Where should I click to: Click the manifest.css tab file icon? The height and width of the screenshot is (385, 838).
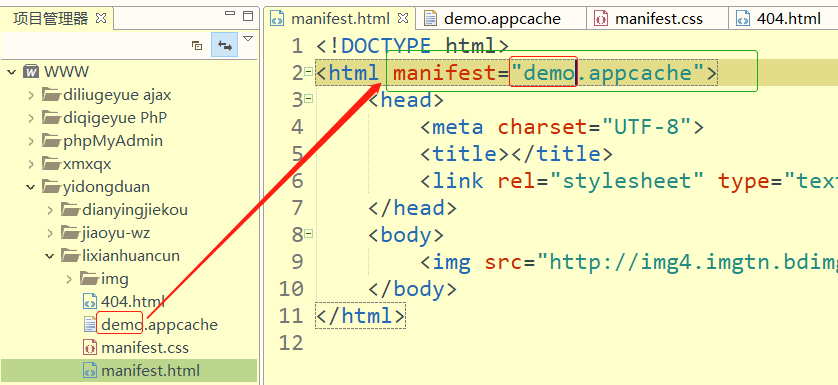click(601, 19)
